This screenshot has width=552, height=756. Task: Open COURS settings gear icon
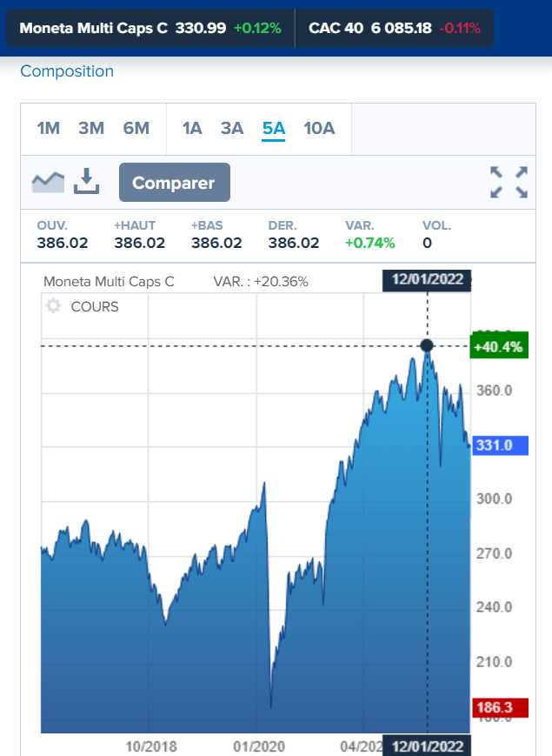point(53,306)
